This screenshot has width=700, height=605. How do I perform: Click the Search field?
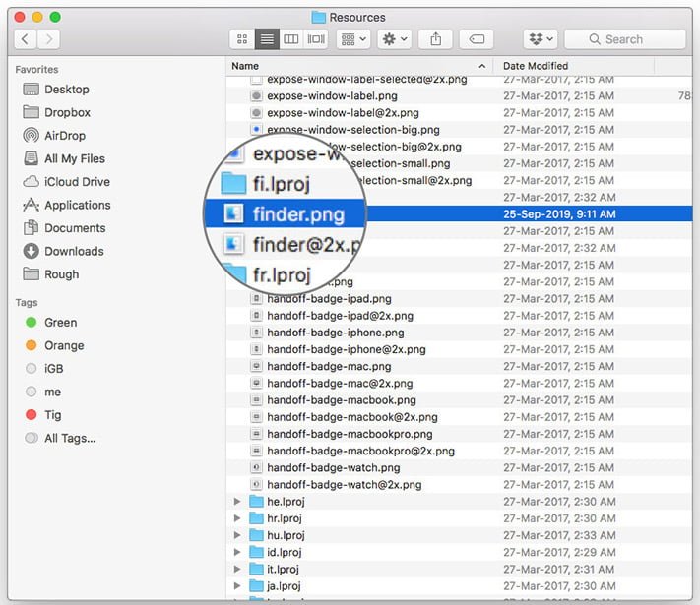click(x=624, y=39)
